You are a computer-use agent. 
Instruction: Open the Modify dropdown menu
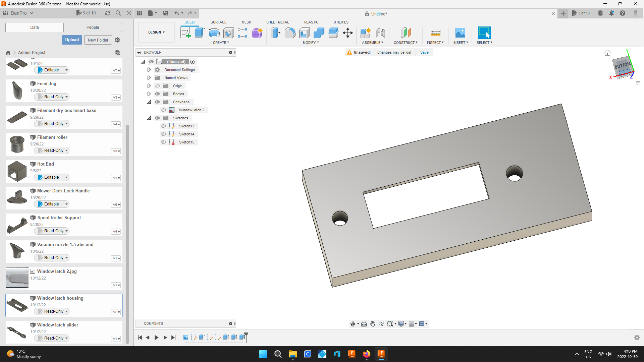tap(310, 43)
